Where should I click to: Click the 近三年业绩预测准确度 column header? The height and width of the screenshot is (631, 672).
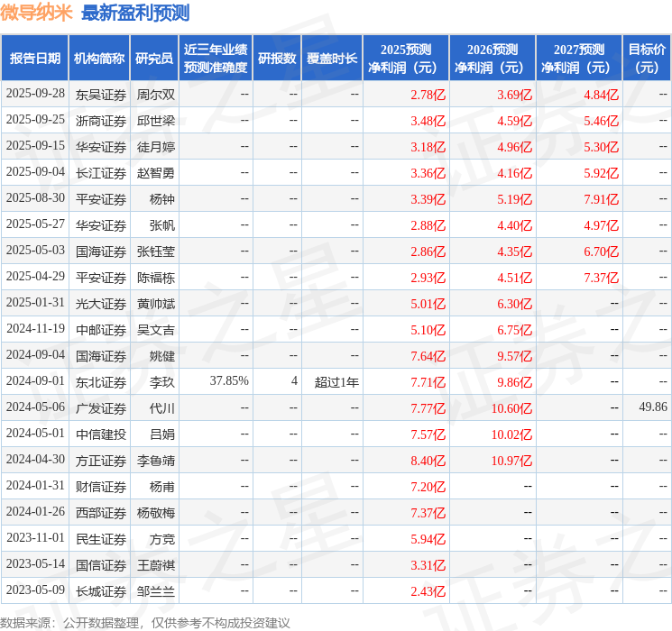[x=216, y=59]
